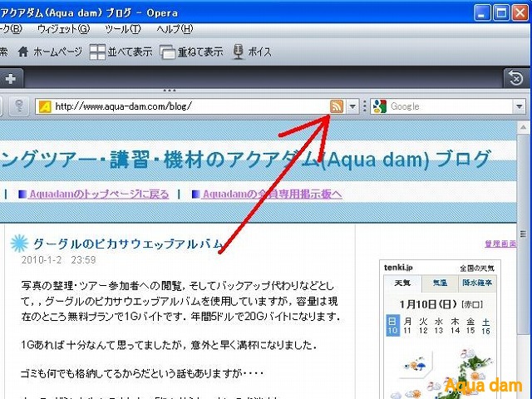This screenshot has width=532, height=399.
Task: Minimize the Opera window
Action: click(482, 13)
